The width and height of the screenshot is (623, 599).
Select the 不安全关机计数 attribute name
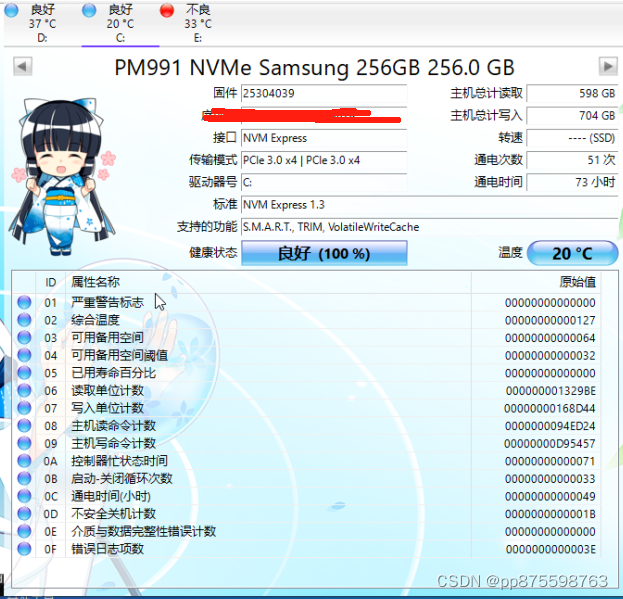(x=113, y=514)
